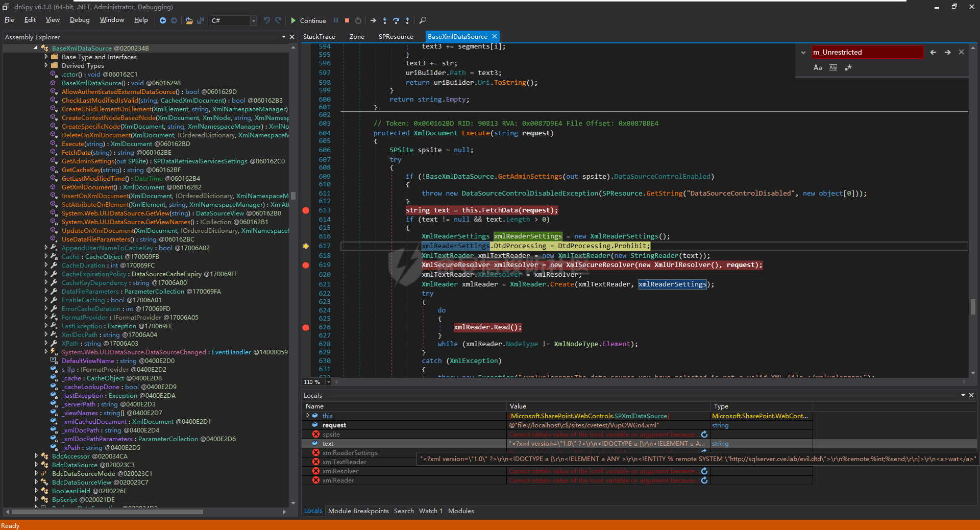Find the next m_Unrestricted match

947,52
